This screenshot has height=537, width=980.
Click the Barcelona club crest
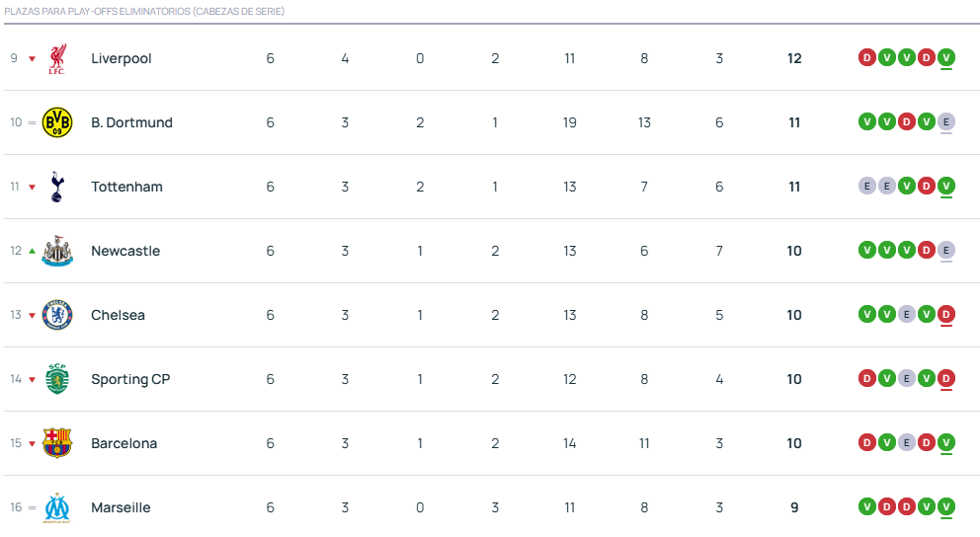[x=57, y=443]
